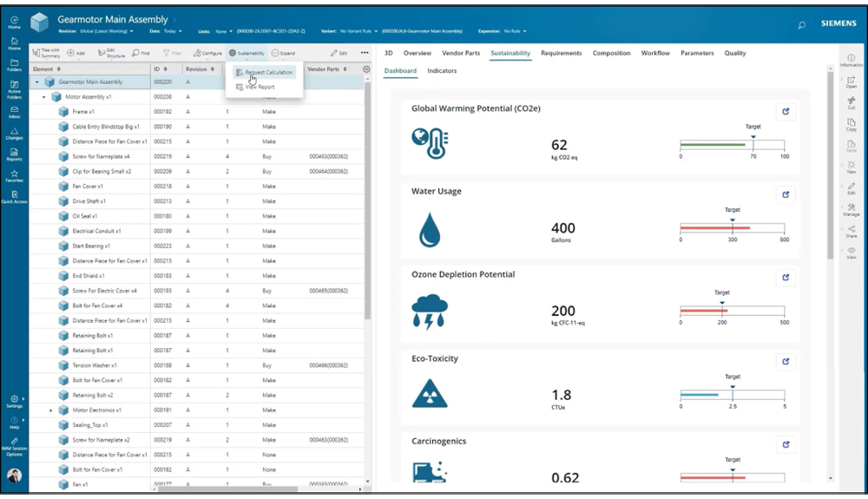Click the Edit Structure toolbar button

click(x=111, y=53)
